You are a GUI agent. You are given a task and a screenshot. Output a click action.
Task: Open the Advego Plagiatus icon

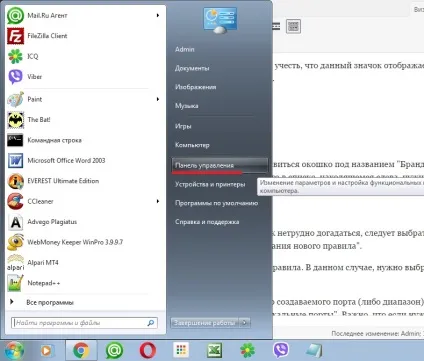pyautogui.click(x=15, y=222)
